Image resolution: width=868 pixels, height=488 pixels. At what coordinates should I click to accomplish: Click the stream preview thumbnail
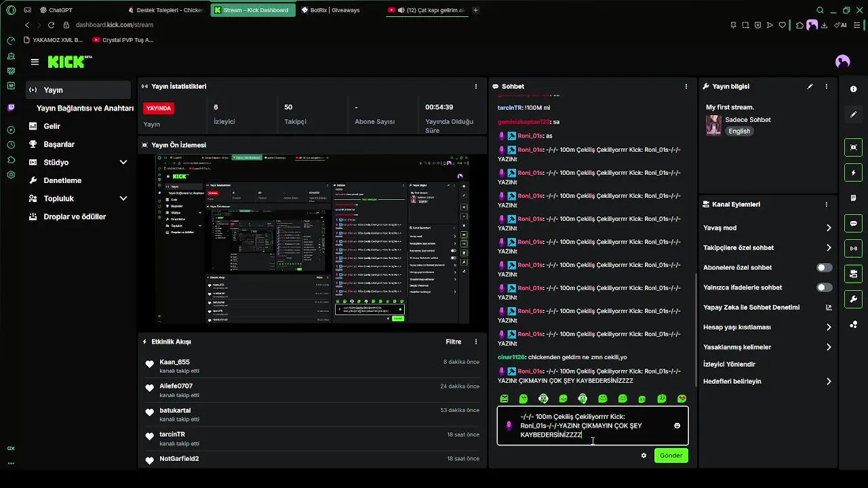312,239
